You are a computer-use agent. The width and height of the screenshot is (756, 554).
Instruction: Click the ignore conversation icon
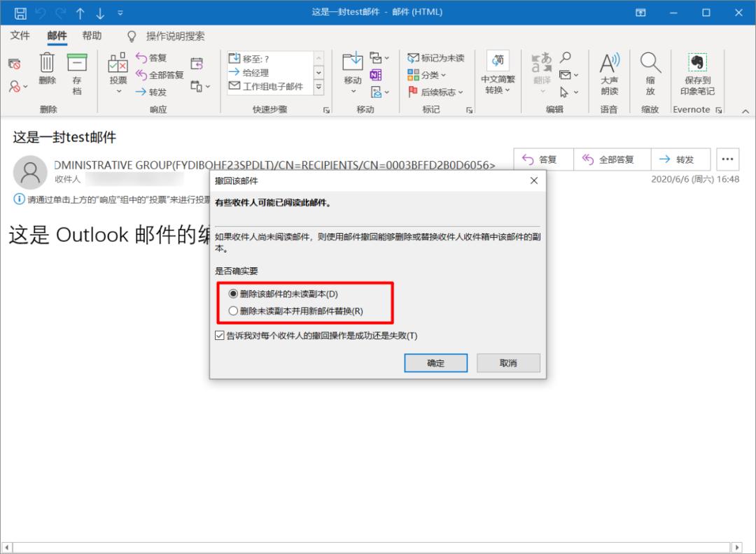click(x=15, y=64)
